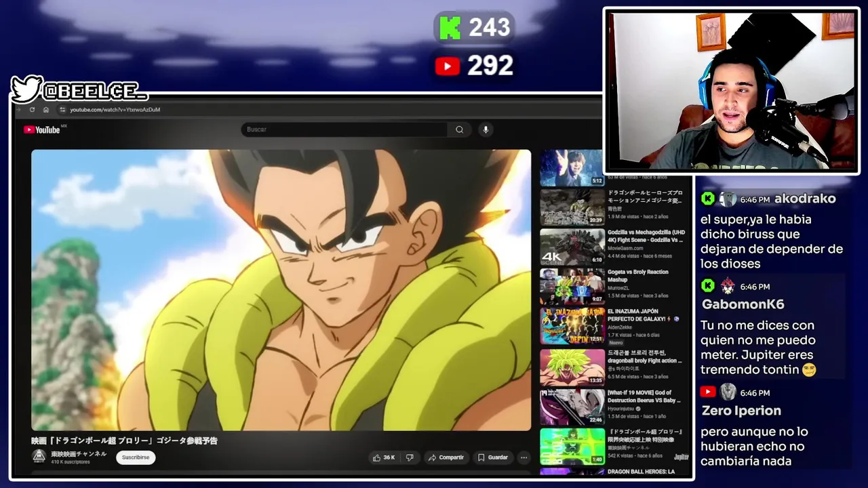Click the Godzilla vs Mechagodzilla video title
868x488 pixels.
click(x=646, y=236)
